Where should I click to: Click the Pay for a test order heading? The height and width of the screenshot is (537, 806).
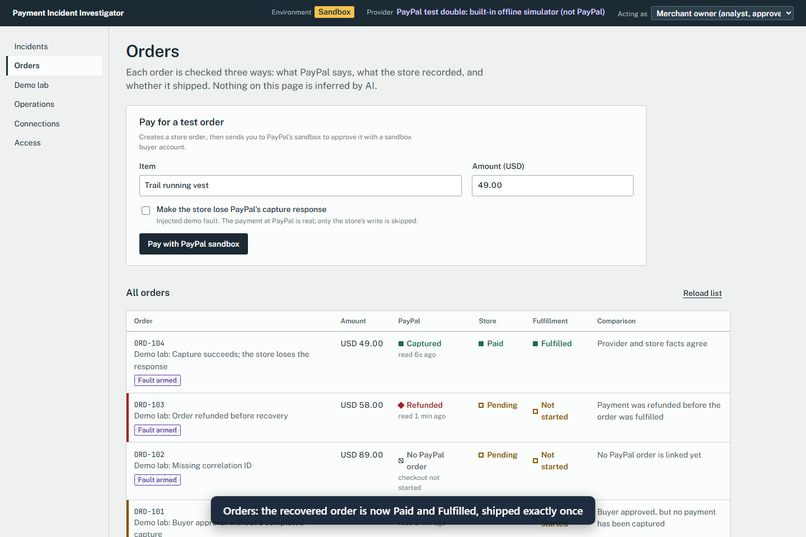click(x=181, y=122)
